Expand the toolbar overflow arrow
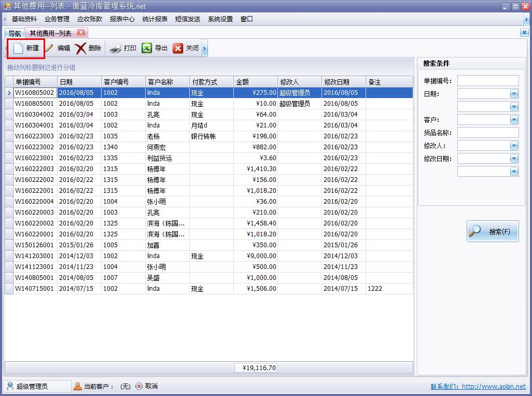The image size is (532, 396). click(x=204, y=49)
